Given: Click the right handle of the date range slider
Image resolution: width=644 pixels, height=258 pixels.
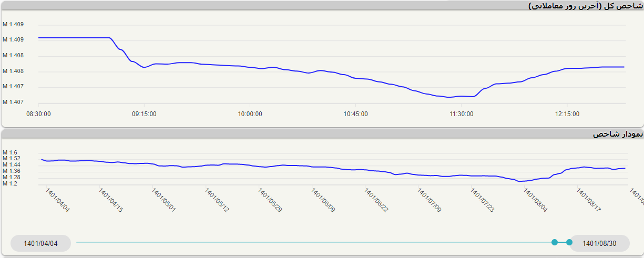Looking at the screenshot, I should 569,242.
